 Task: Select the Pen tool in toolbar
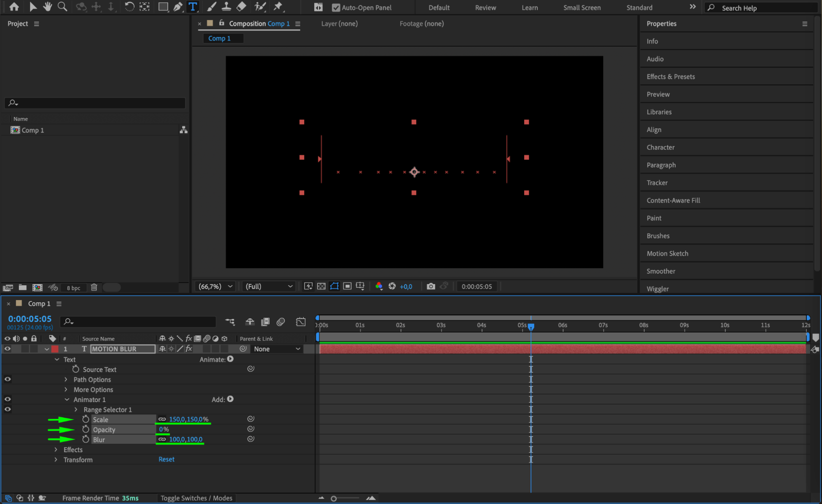[178, 7]
